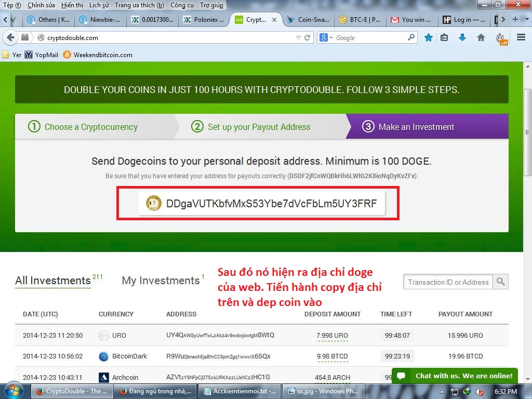This screenshot has height=399, width=532.
Task: Switch to the Niewbie-... tab
Action: pyautogui.click(x=100, y=20)
